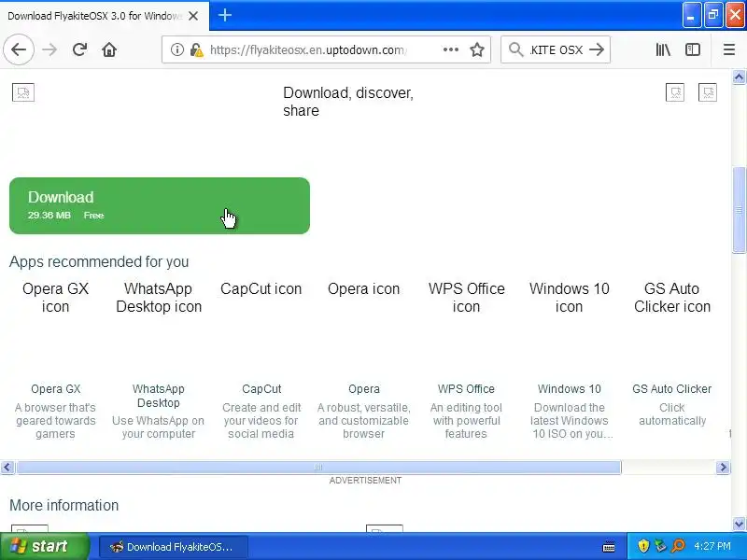Open the browser home page

(x=109, y=49)
